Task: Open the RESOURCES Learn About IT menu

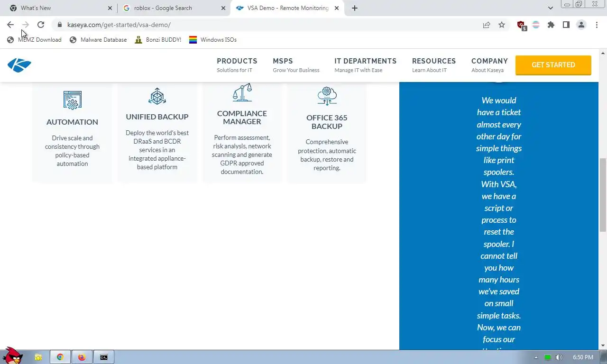Action: tap(434, 65)
